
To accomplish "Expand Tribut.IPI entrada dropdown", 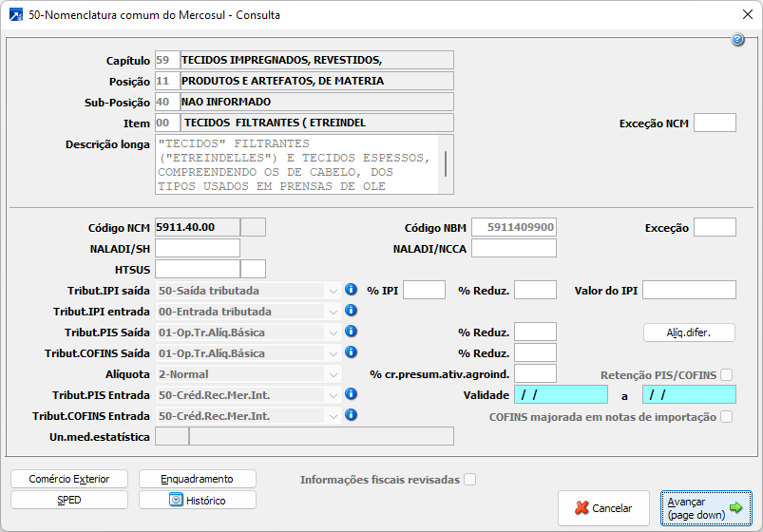I will pos(334,312).
